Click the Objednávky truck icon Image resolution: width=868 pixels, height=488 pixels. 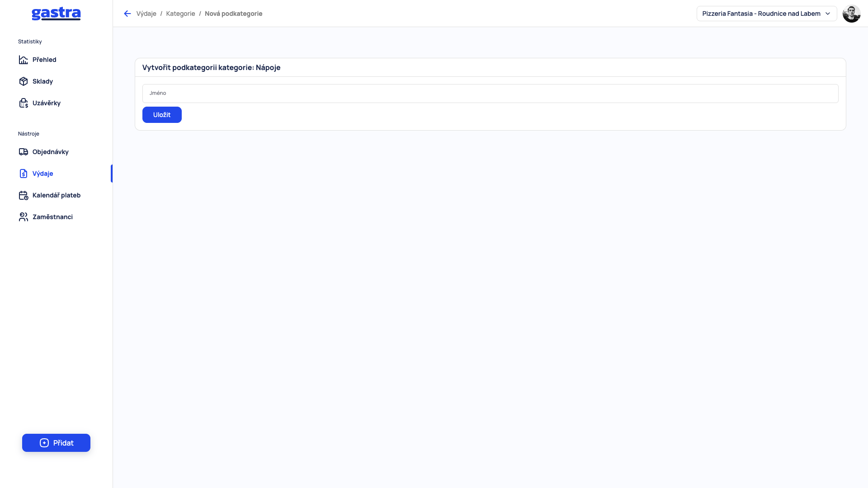point(24,152)
